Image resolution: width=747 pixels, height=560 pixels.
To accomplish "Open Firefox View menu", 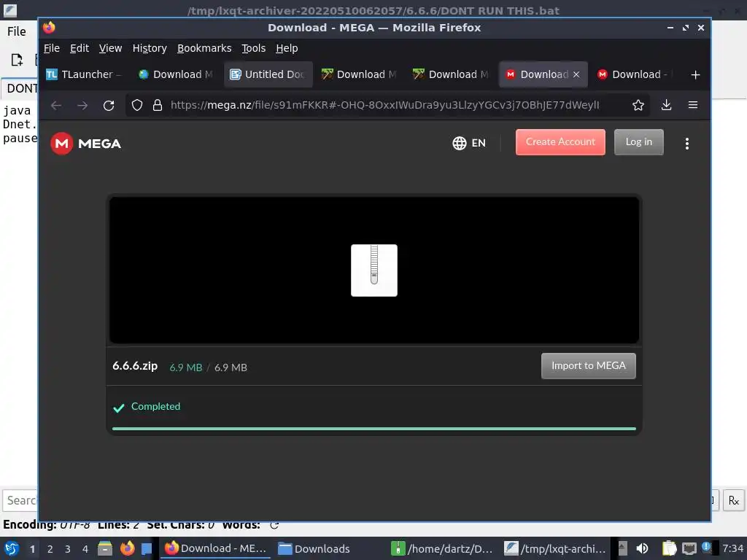I will point(111,48).
